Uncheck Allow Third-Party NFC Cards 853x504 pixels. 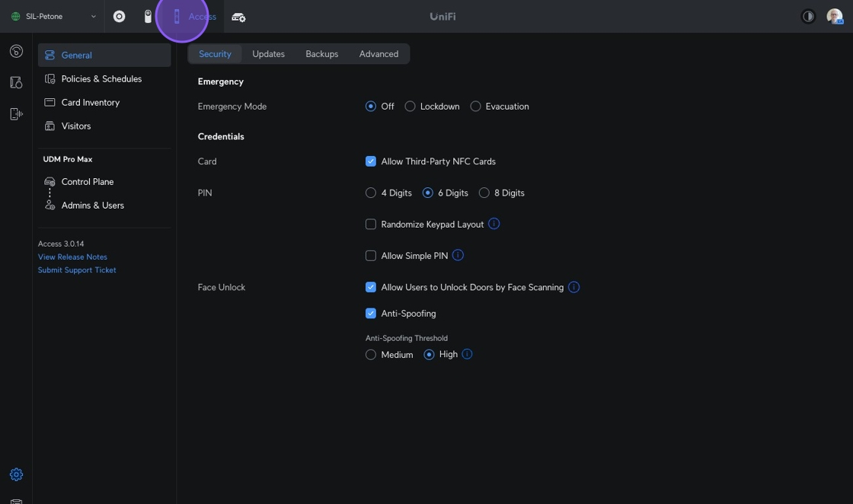coord(371,161)
